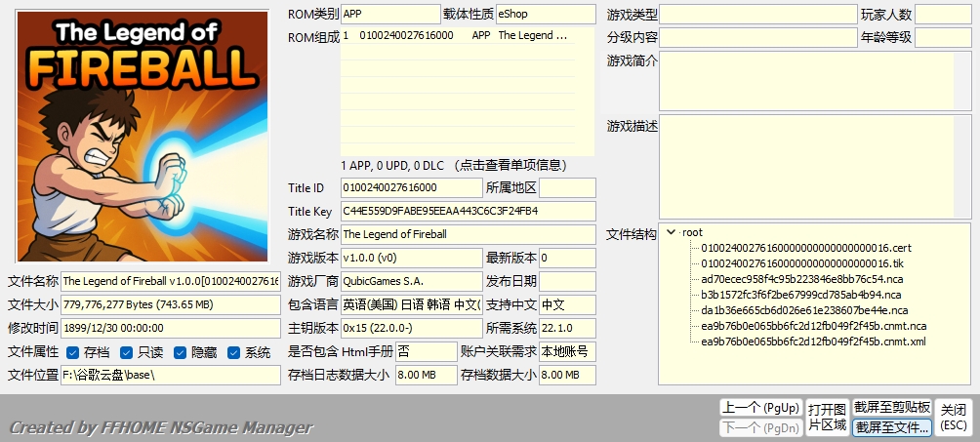Click 打开图片区域 button
The image size is (980, 442).
pos(827,418)
